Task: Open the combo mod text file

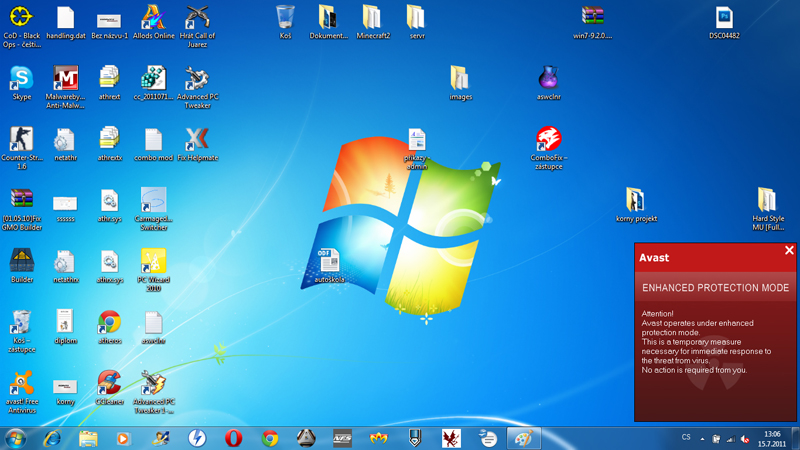Action: coord(153,139)
